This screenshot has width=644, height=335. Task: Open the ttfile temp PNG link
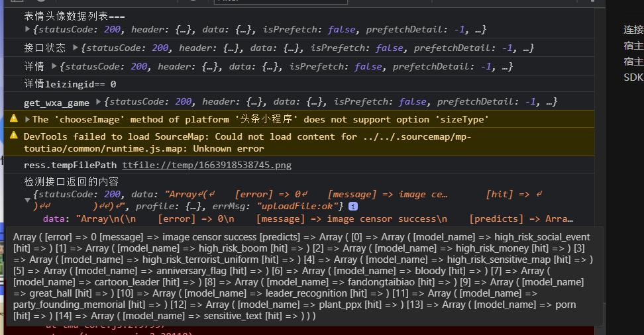206,165
